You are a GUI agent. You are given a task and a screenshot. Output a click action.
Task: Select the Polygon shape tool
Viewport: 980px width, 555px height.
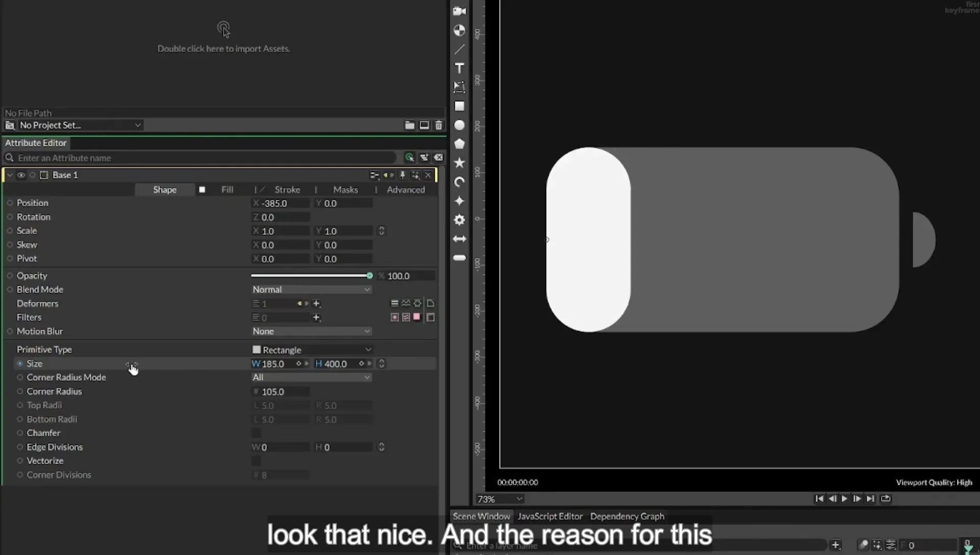tap(459, 144)
